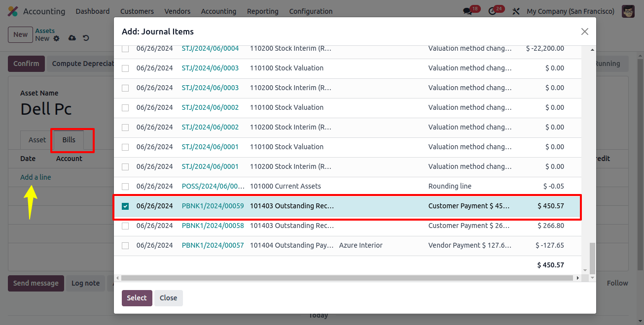Open the Reporting menu

[263, 11]
